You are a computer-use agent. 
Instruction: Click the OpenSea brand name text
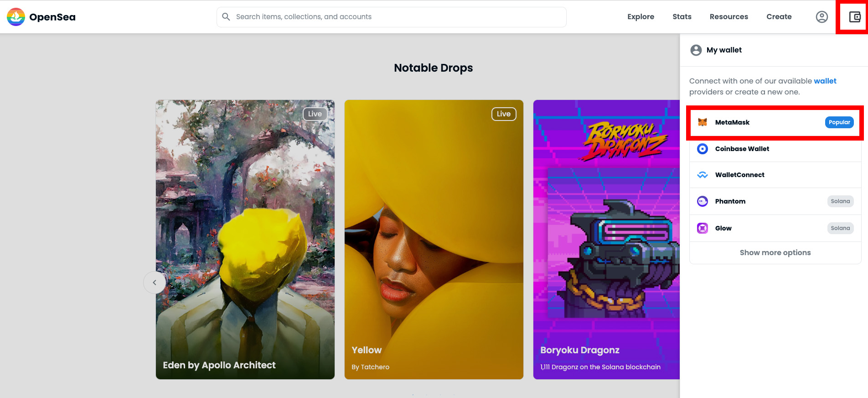click(x=52, y=17)
